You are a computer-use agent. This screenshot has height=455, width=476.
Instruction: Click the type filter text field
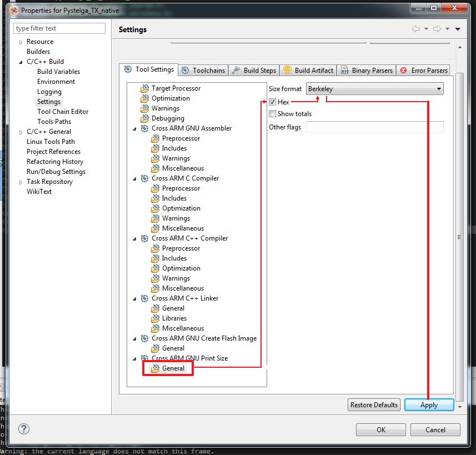click(59, 28)
